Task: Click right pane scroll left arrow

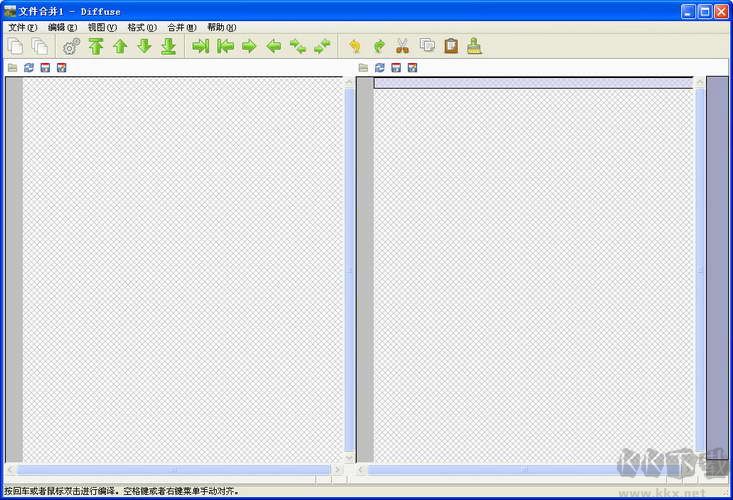Action: 361,469
